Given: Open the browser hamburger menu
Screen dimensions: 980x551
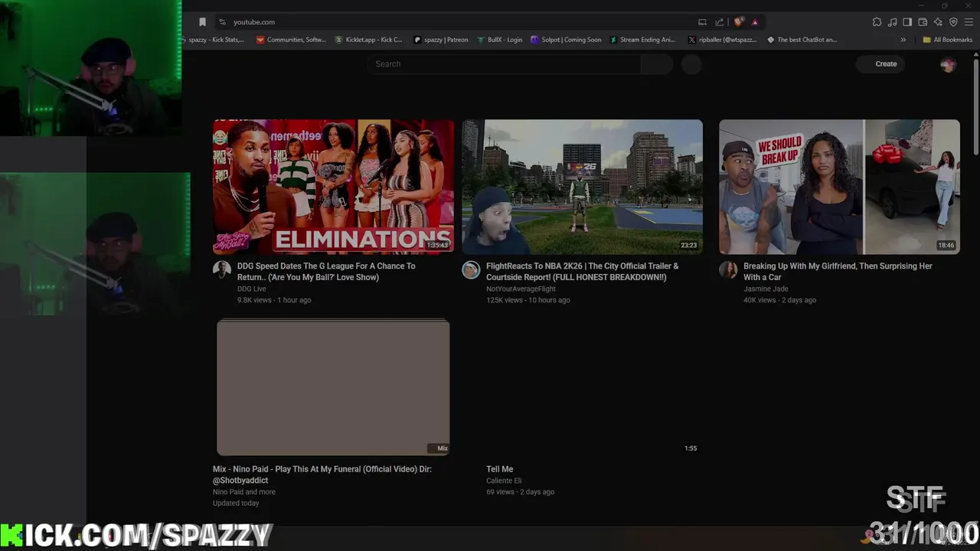Looking at the screenshot, I should 969,22.
